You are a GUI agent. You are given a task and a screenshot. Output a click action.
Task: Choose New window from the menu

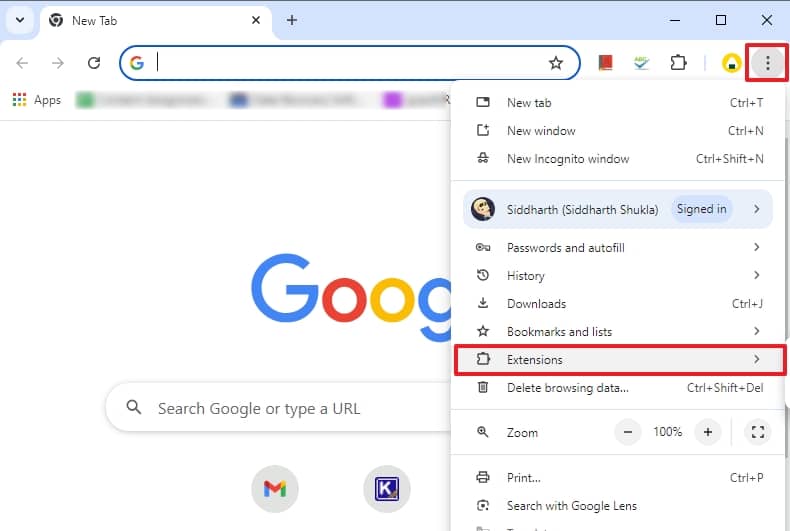point(619,131)
